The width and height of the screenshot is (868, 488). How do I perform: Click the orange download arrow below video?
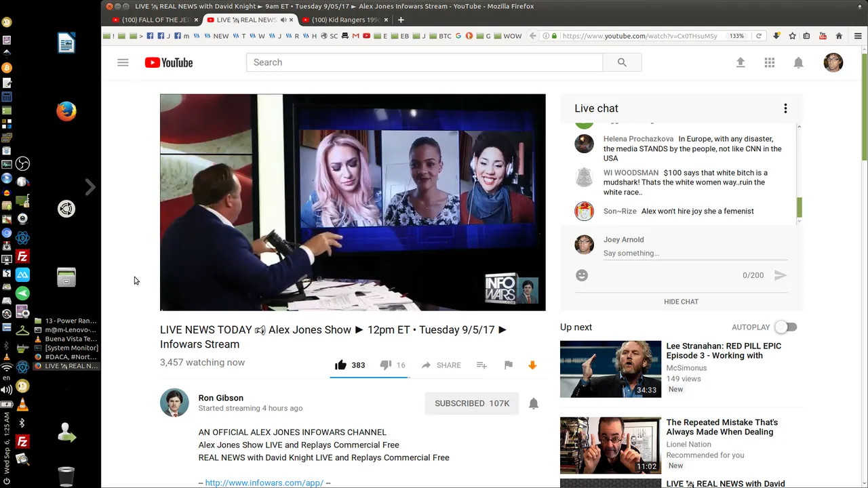[532, 365]
